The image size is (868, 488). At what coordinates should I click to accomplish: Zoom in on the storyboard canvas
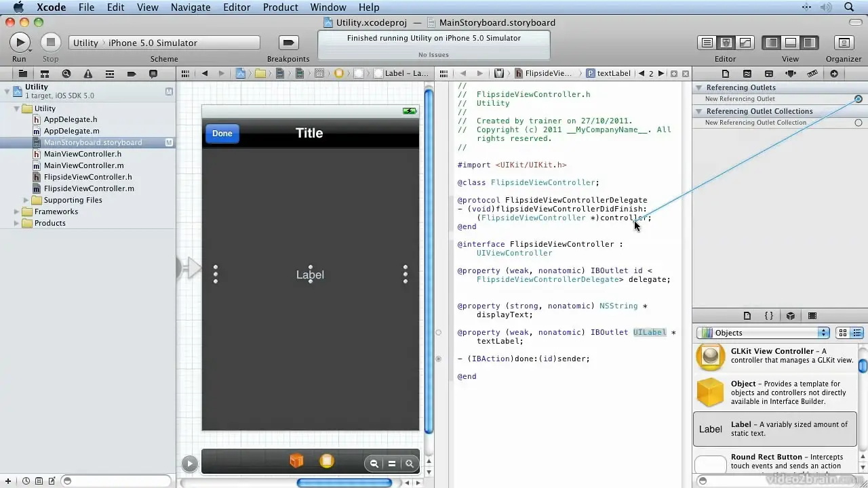(409, 464)
